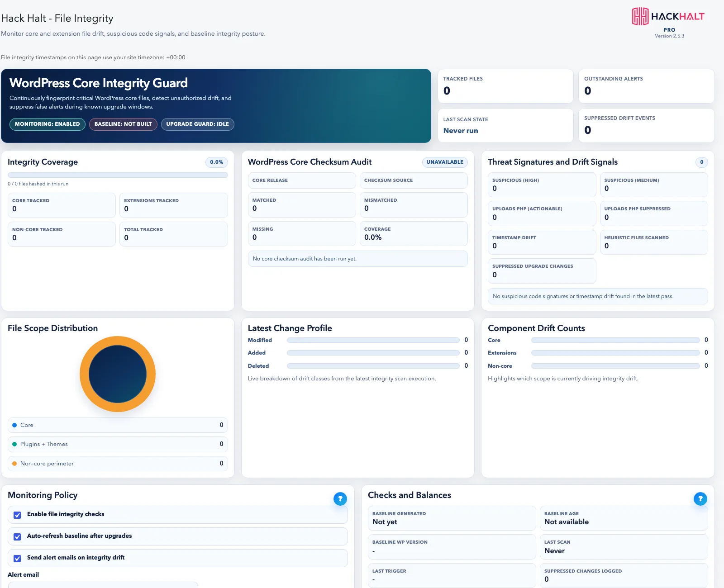The image size is (724, 588).
Task: Click the orange Non-core perimeter dot
Action: pos(14,464)
